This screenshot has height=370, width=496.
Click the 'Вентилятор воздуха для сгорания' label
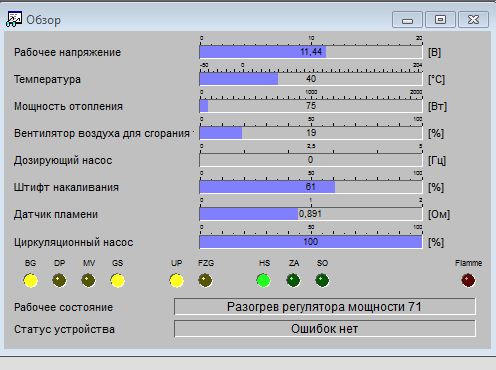click(102, 133)
